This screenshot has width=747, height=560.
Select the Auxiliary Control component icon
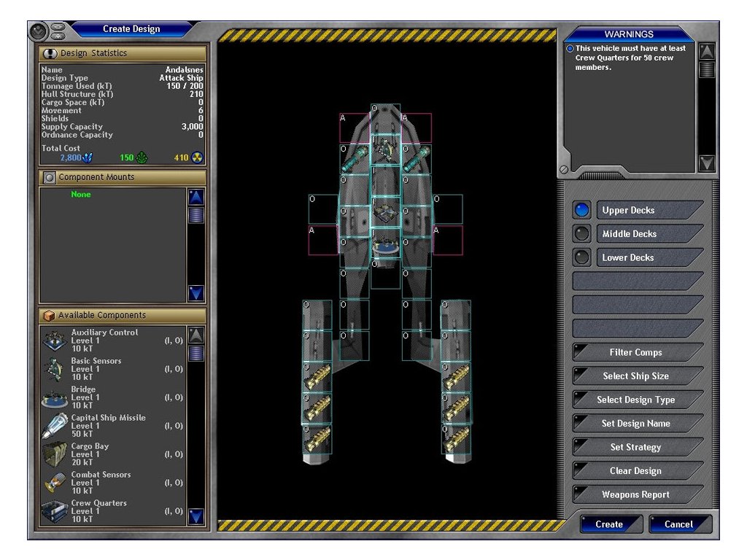pos(55,341)
